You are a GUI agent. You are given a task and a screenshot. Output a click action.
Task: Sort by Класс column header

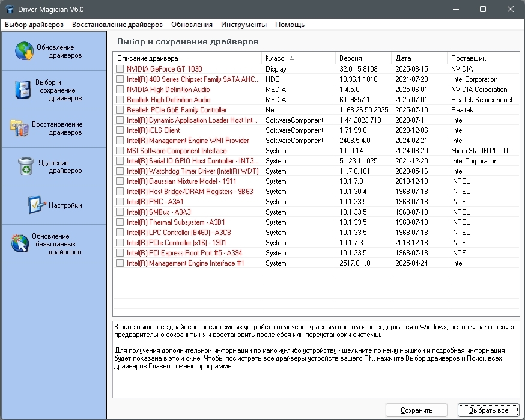[299, 58]
